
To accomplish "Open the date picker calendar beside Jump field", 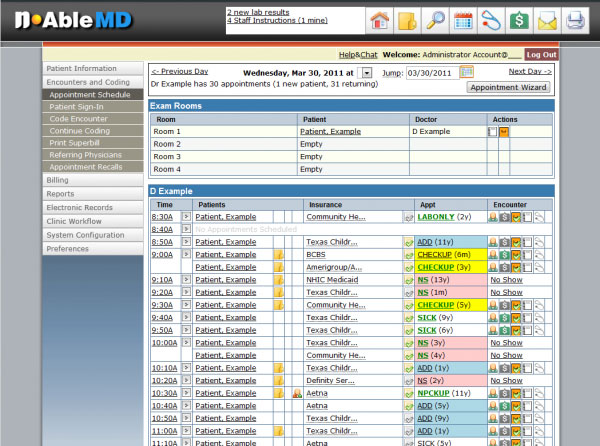I will pyautogui.click(x=466, y=72).
